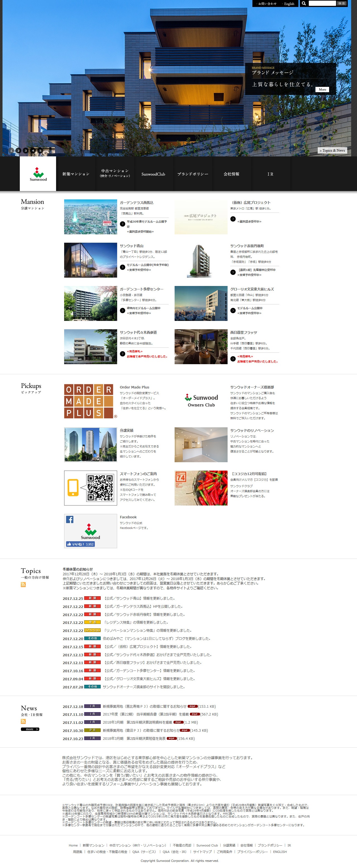Click footer Home link
357x868 pixels.
73,845
